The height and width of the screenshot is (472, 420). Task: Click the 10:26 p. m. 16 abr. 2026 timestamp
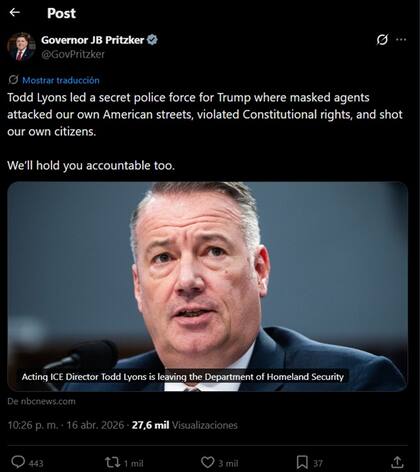pyautogui.click(x=66, y=425)
